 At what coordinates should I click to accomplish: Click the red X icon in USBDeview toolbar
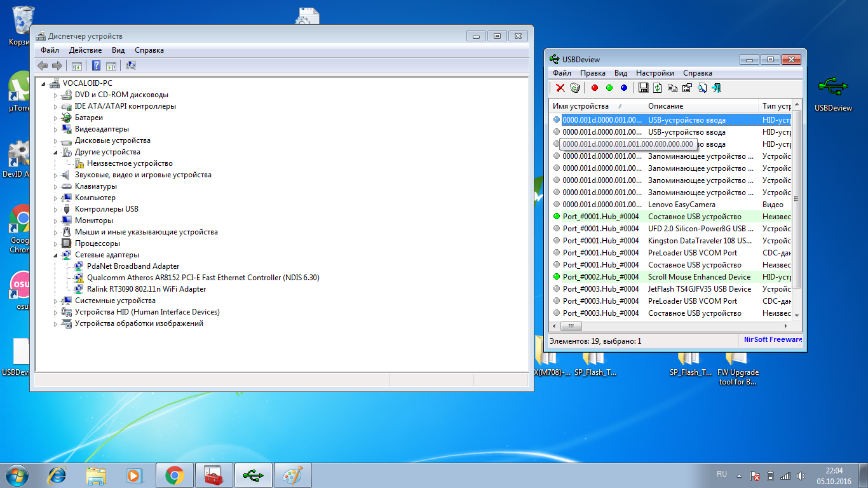coord(560,88)
